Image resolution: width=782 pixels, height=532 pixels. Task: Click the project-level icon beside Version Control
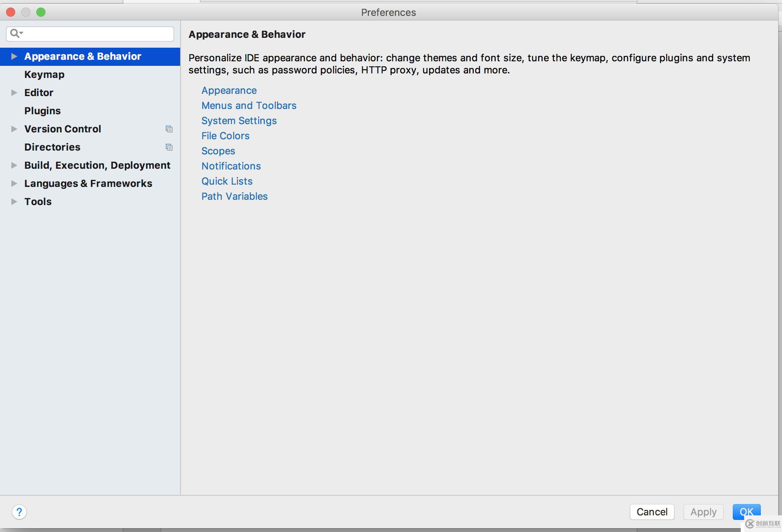coord(169,129)
